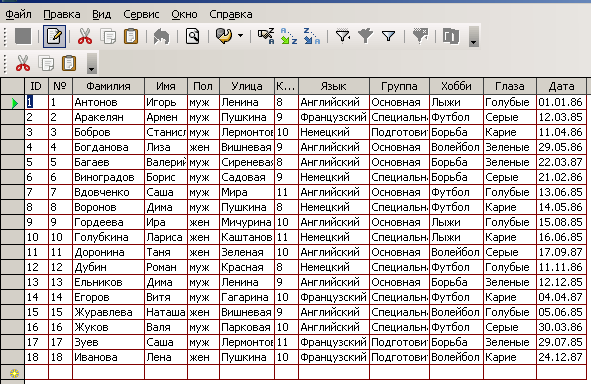Screen dimensions: 591x384
Task: Click the new record star row selector
Action: (12, 373)
